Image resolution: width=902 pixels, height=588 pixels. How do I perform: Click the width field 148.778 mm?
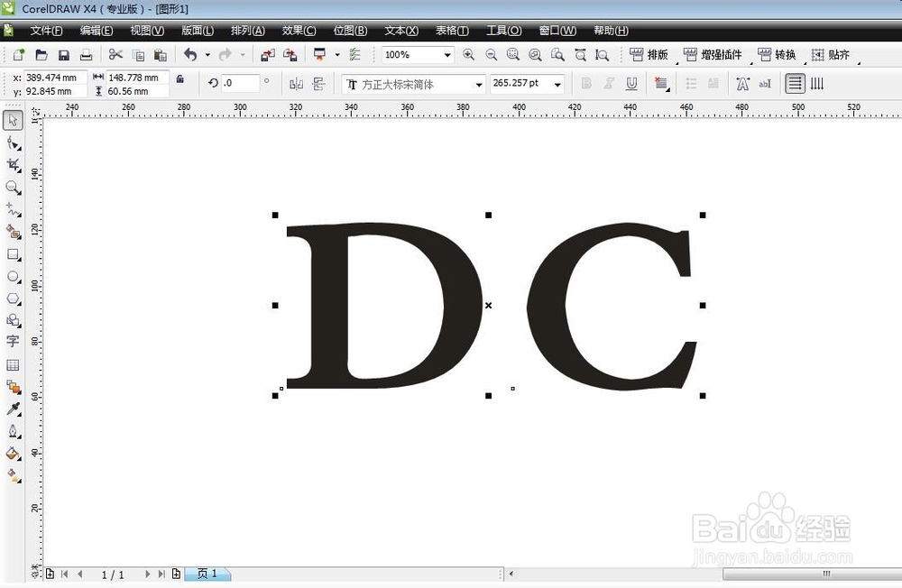point(137,77)
